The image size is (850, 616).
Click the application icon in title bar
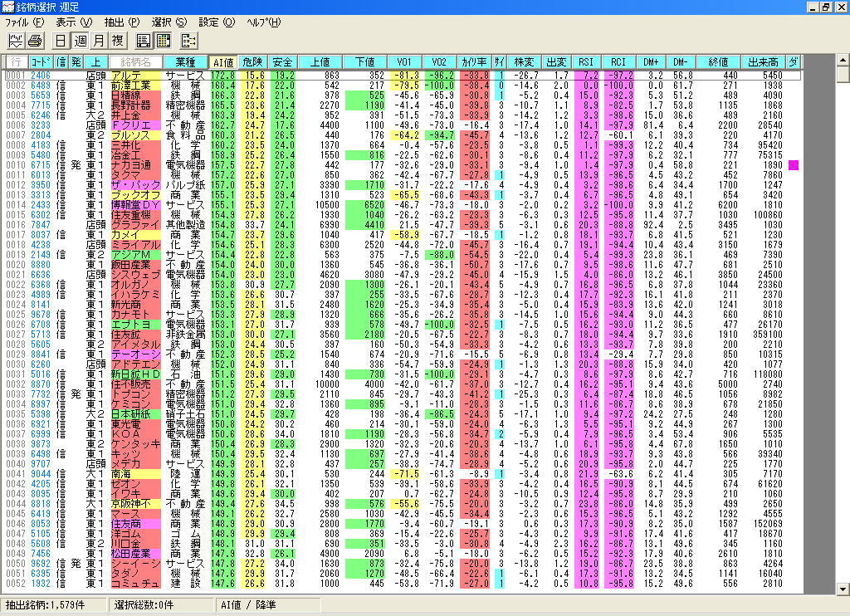tap(7, 7)
